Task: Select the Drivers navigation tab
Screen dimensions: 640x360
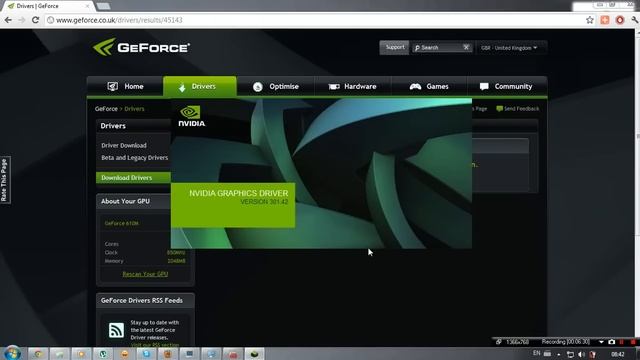Action: click(x=200, y=87)
